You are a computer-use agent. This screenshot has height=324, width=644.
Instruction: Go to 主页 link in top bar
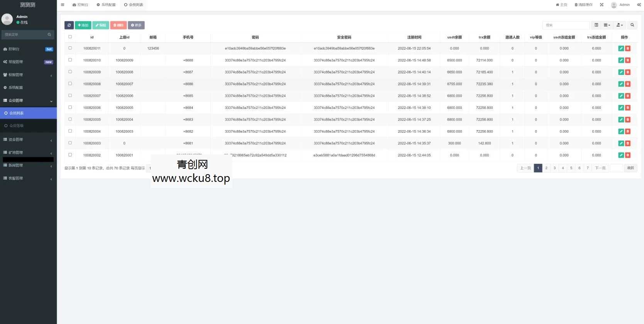tap(561, 5)
